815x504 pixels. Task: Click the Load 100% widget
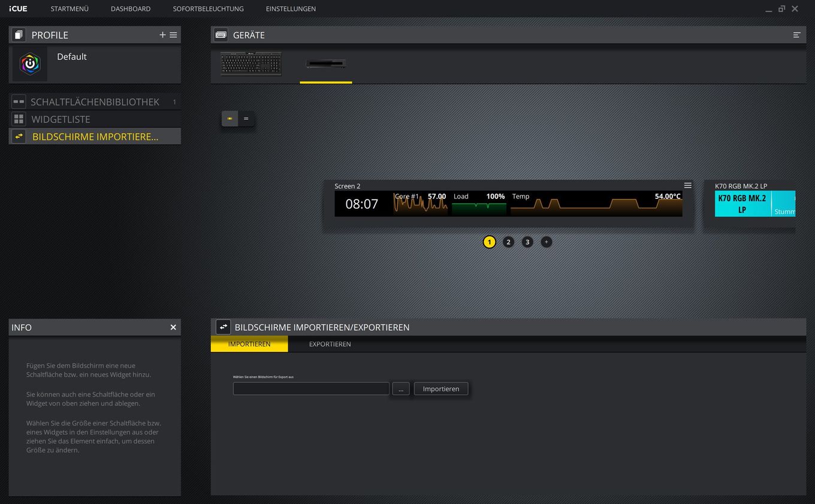(479, 204)
